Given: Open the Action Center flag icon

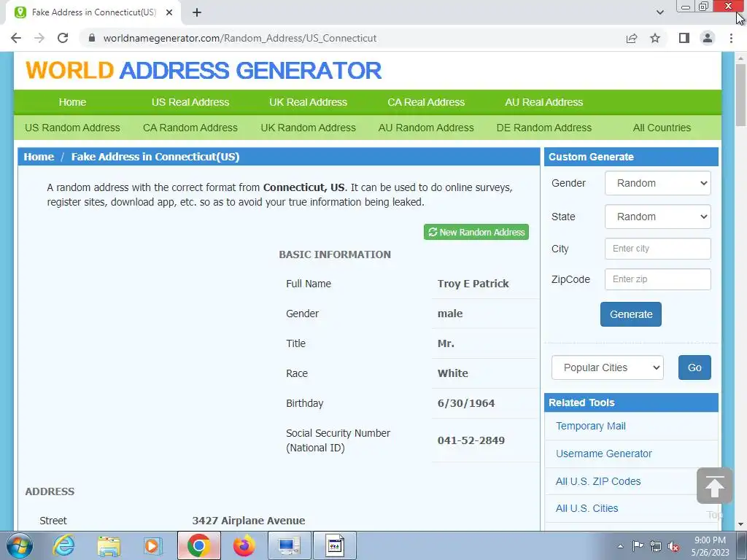Looking at the screenshot, I should point(638,546).
